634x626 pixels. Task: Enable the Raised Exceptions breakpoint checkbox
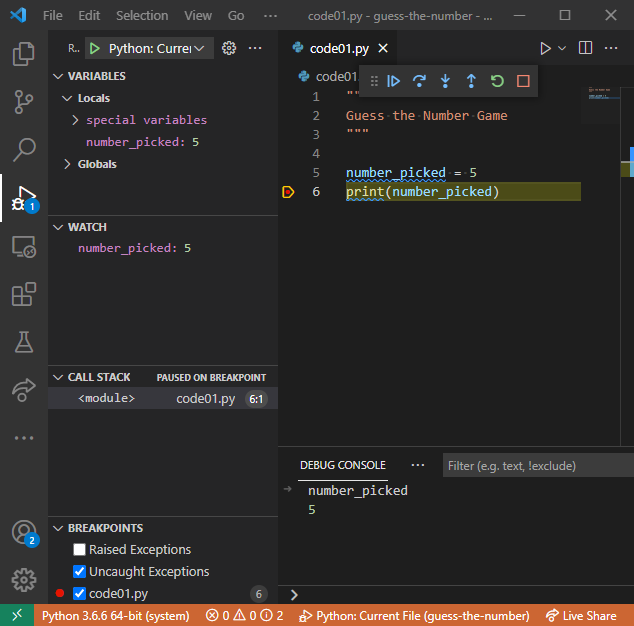point(79,550)
